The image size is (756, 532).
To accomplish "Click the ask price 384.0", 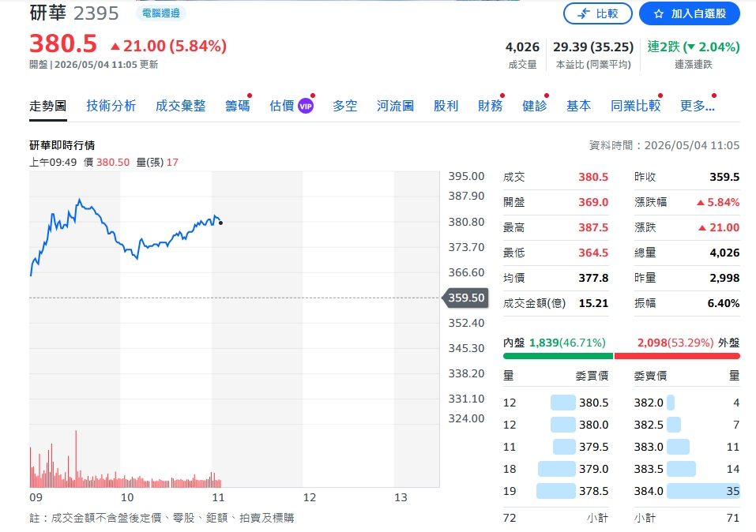I will coord(649,491).
